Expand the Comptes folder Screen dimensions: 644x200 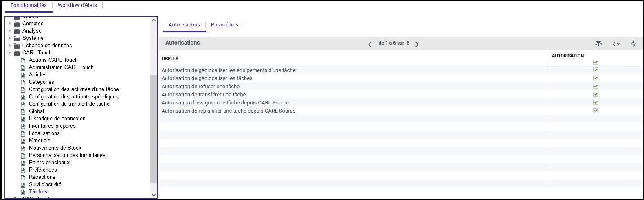point(10,24)
